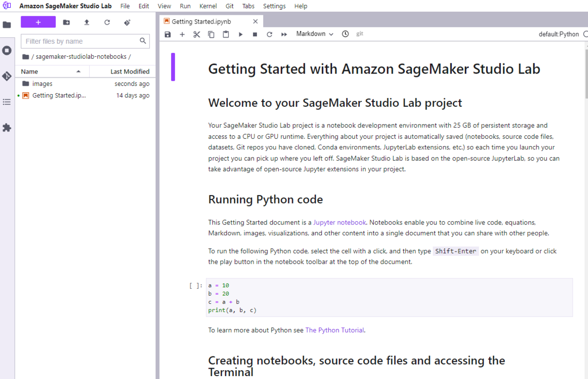Screen dimensions: 588x379
Task: Click the empty cell execution prompt [ ]:
Action: coord(196,285)
